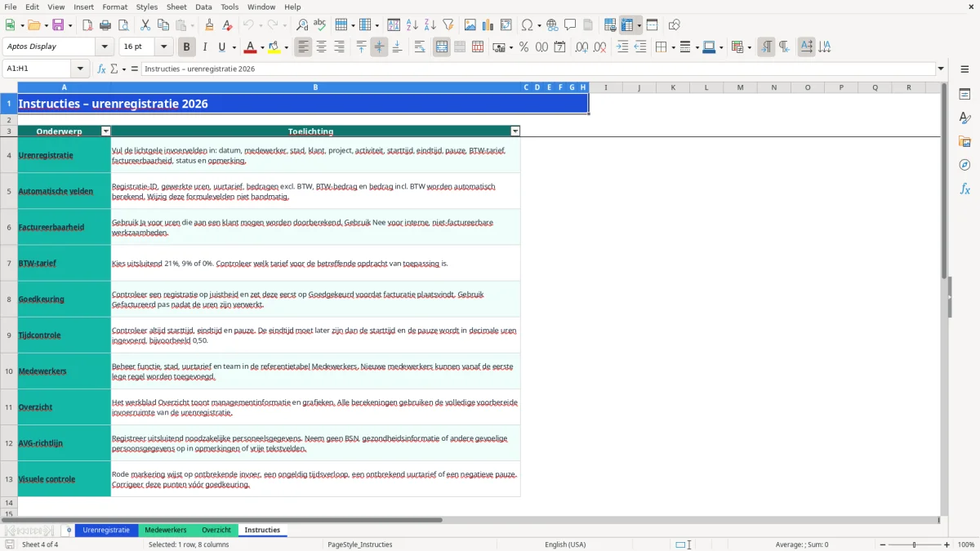Screen dimensions: 980x551
Task: Switch to Urenregistratie sheet tab
Action: click(106, 531)
